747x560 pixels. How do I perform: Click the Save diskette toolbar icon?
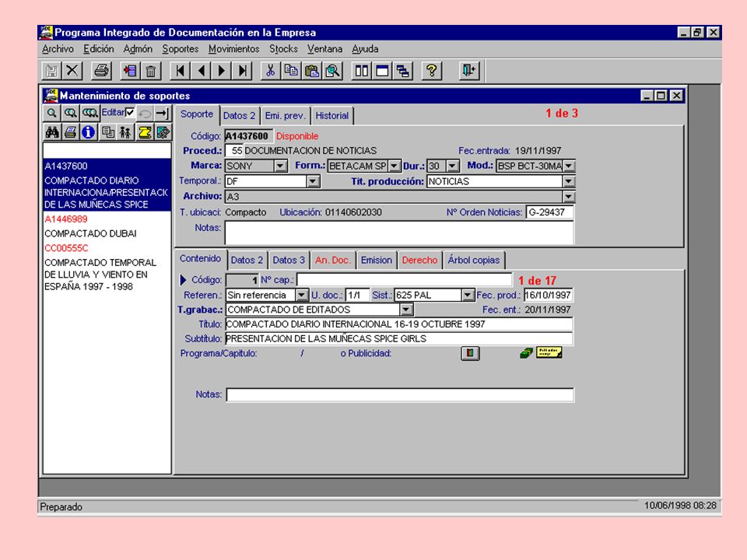click(x=51, y=71)
